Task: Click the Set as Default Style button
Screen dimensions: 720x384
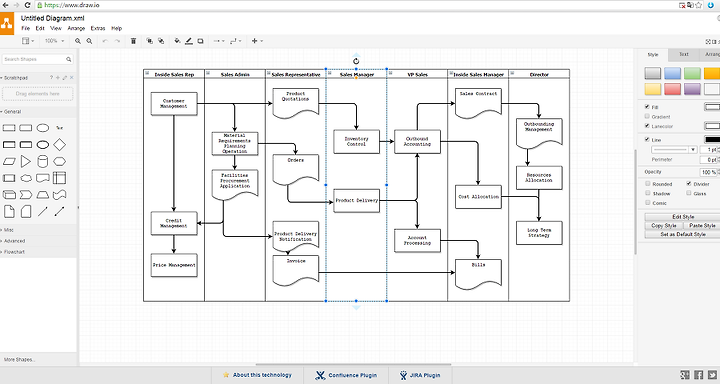Action: tap(683, 234)
